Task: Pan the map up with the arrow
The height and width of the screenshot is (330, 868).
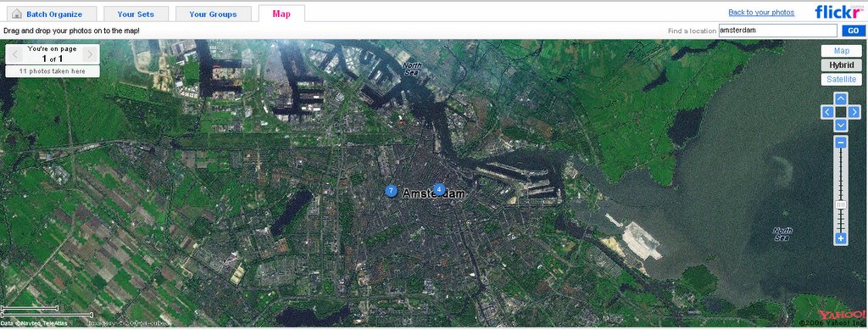Action: pos(840,99)
